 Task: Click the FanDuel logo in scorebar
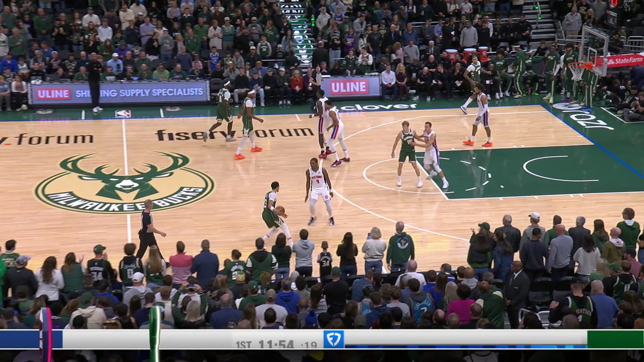(x=333, y=340)
